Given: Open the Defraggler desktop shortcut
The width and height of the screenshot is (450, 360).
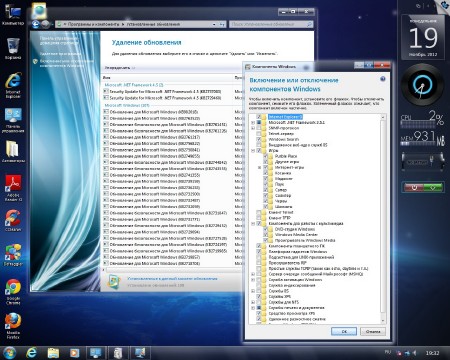Looking at the screenshot, I should coord(13,255).
